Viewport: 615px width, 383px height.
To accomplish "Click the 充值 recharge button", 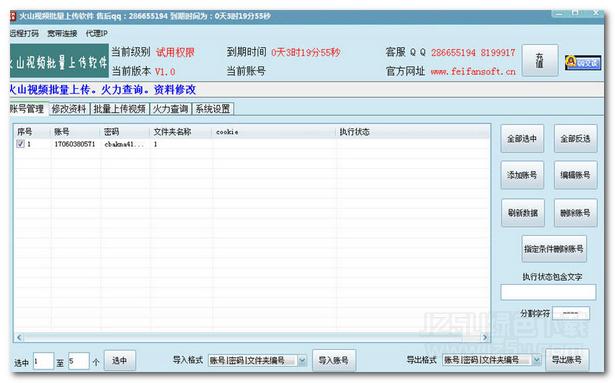I will (540, 60).
